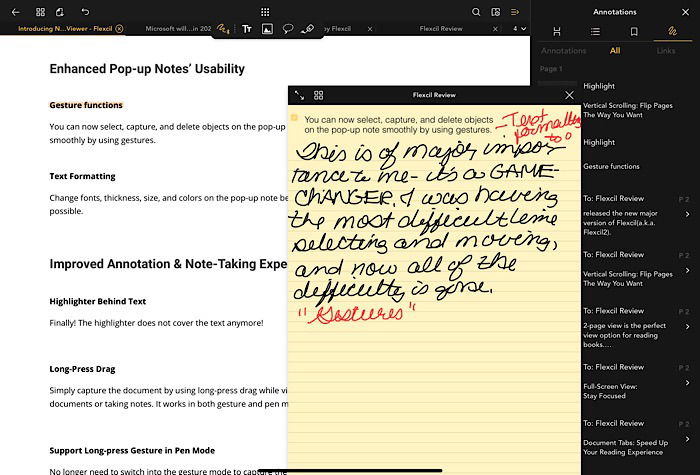Show only Links in annotations filter
Image resolution: width=700 pixels, height=475 pixels.
pyautogui.click(x=666, y=50)
